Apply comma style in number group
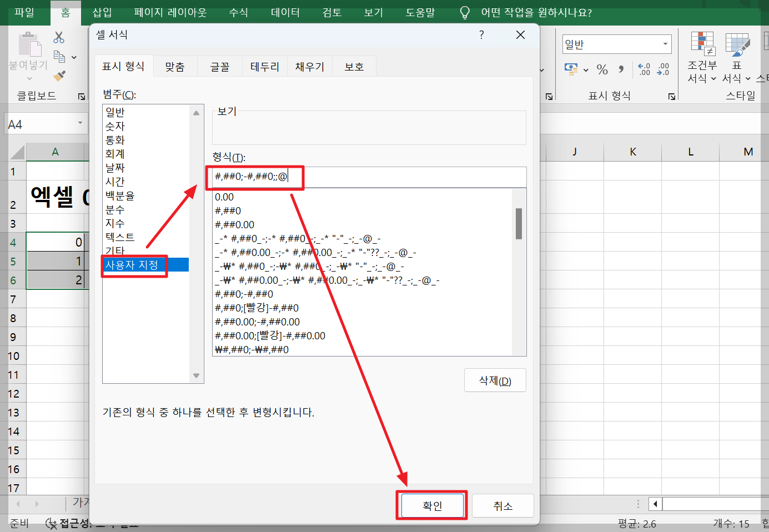 tap(621, 69)
